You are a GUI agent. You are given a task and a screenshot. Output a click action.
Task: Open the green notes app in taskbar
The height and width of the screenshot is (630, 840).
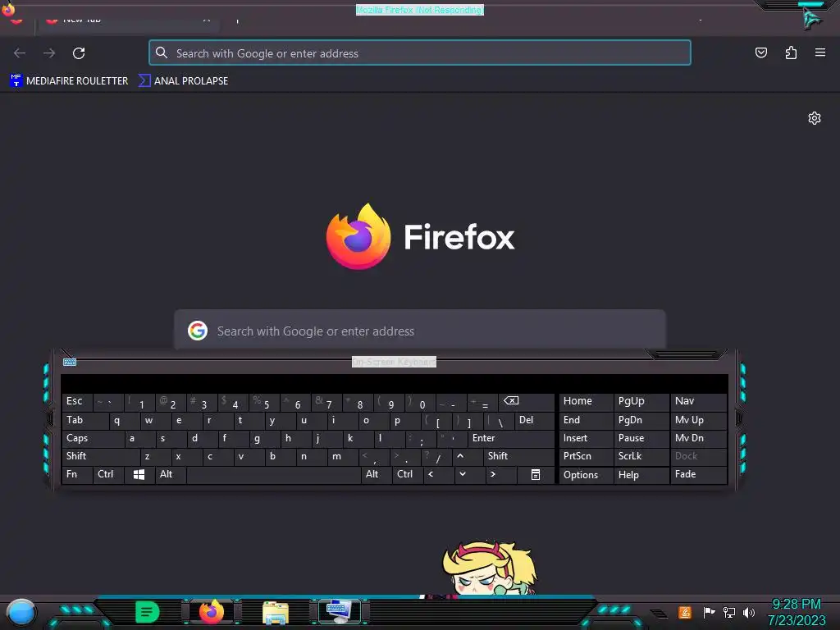[148, 612]
